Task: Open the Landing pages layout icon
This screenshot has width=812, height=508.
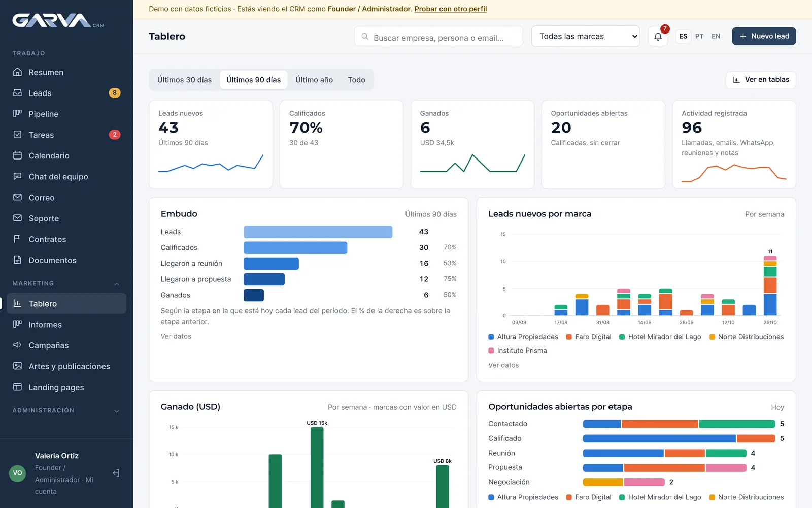Action: point(17,387)
